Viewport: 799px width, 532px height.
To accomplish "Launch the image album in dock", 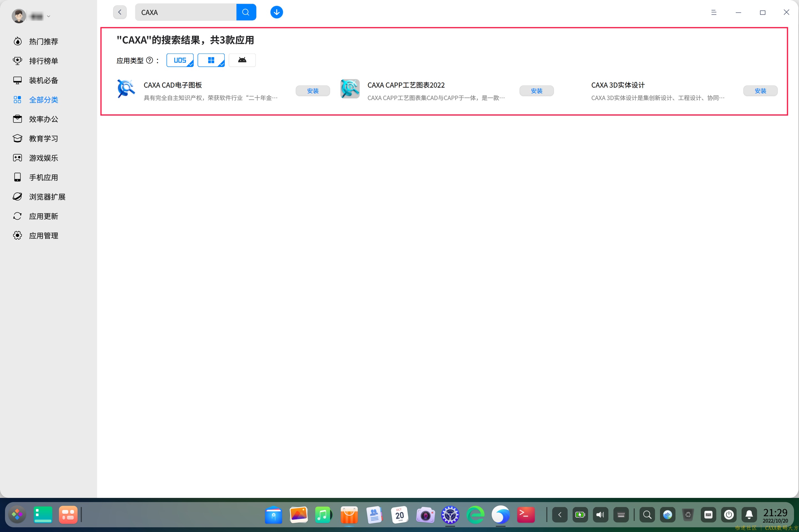I will point(299,515).
